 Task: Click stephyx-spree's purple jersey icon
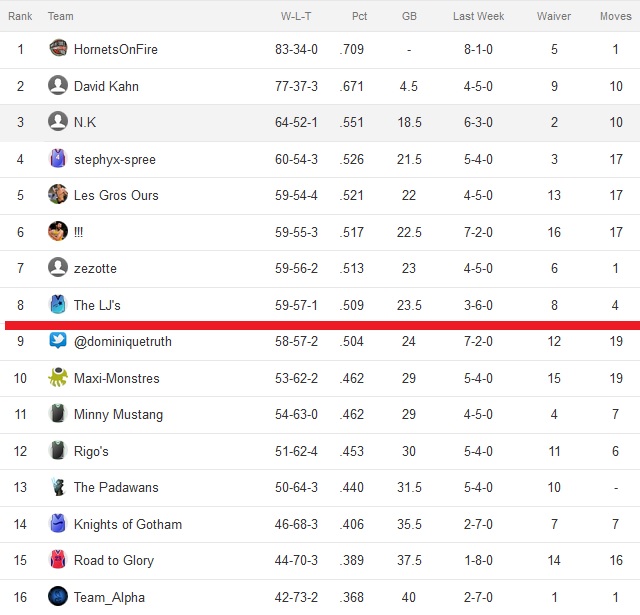(58, 158)
